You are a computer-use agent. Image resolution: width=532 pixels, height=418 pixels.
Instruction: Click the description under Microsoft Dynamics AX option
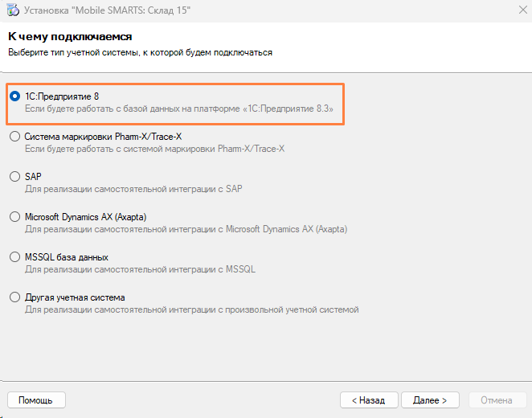tap(186, 229)
